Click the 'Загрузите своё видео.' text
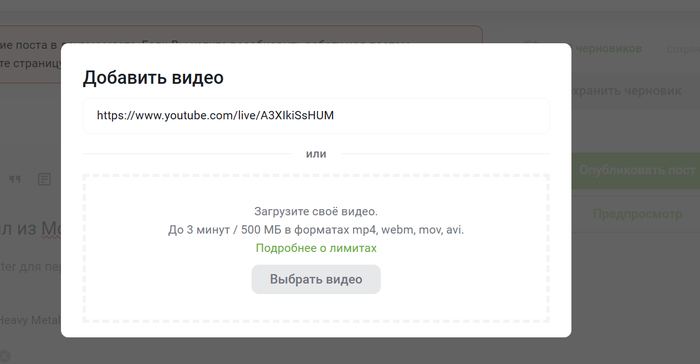This screenshot has height=364, width=700. tap(316, 211)
